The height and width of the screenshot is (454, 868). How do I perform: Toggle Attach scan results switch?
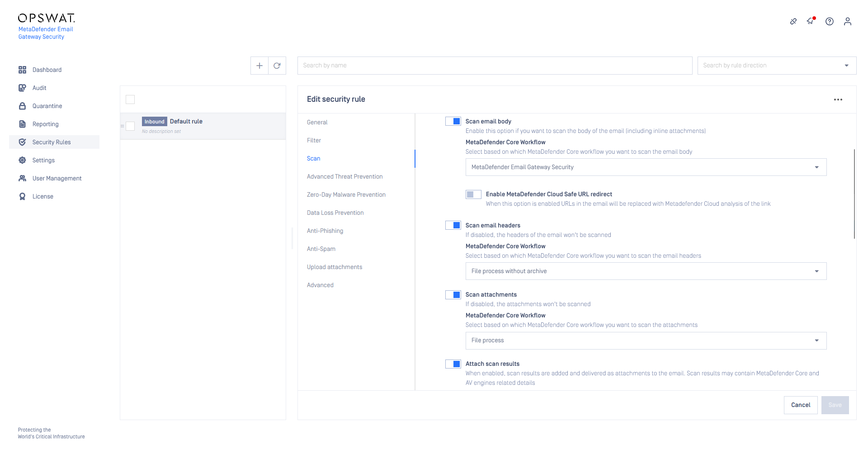click(x=453, y=364)
